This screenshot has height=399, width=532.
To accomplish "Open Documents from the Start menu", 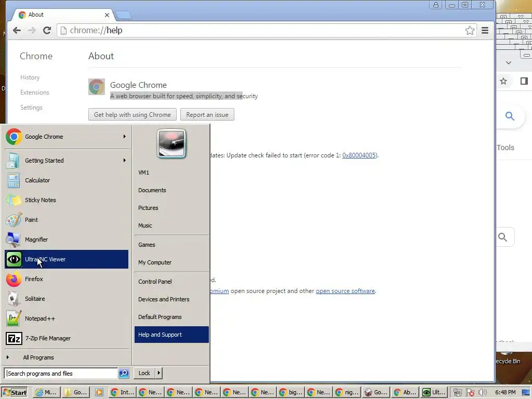I will click(171, 190).
